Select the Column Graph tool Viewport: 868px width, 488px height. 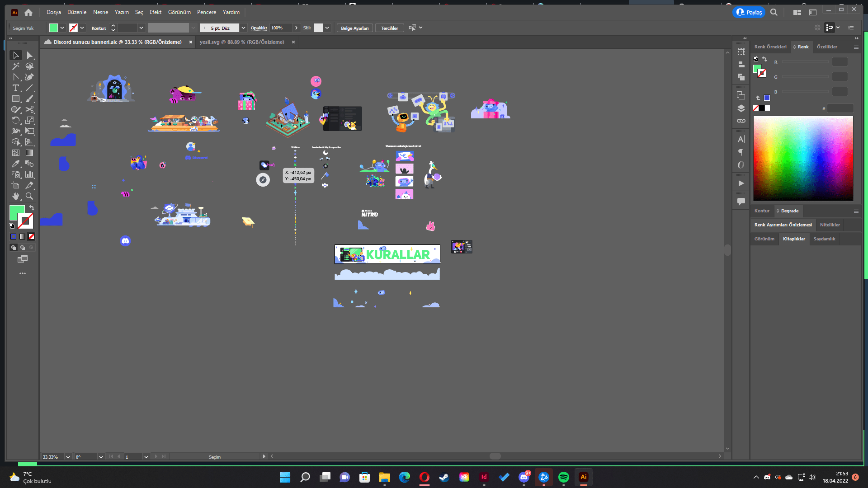tap(30, 174)
